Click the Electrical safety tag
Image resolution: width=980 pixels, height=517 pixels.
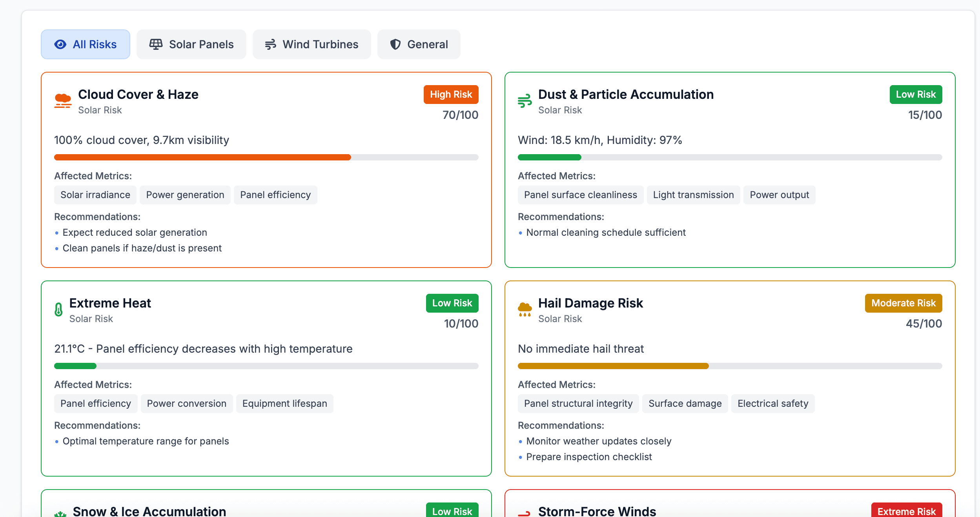tap(773, 404)
